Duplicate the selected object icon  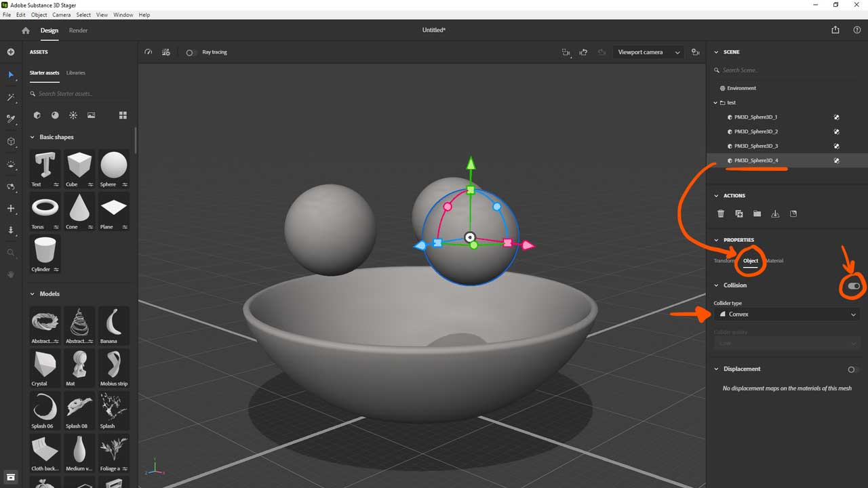pyautogui.click(x=739, y=213)
